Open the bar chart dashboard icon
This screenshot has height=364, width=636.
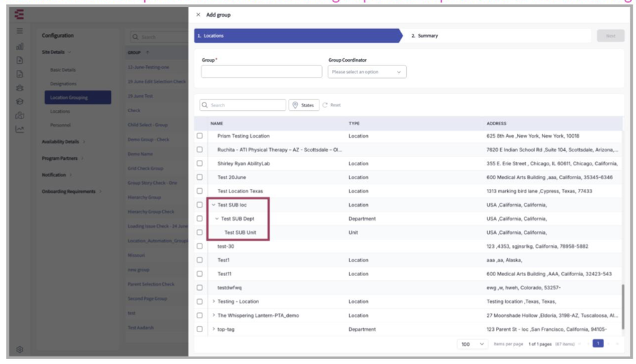(19, 46)
